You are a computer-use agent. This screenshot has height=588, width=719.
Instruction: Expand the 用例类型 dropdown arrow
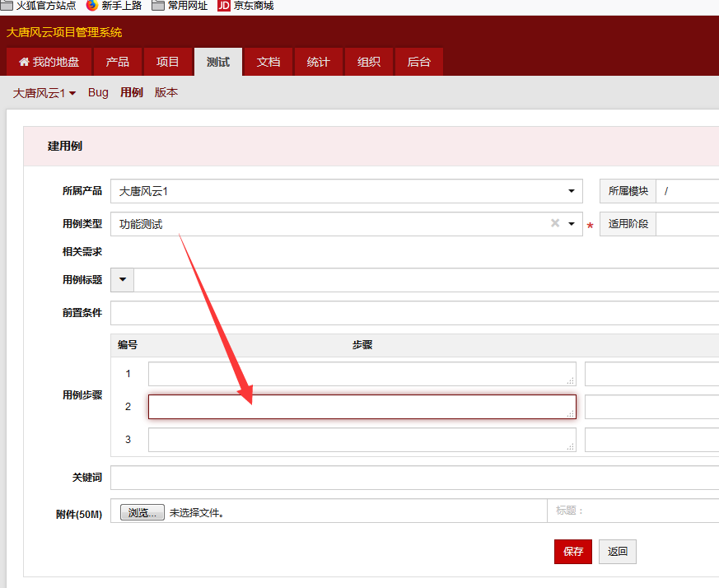(572, 224)
